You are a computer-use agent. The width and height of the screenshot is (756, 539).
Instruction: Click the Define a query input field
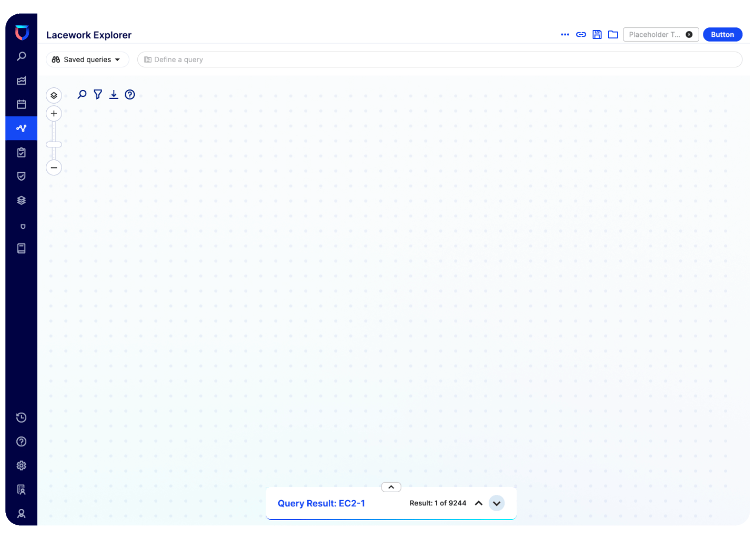[x=439, y=59]
